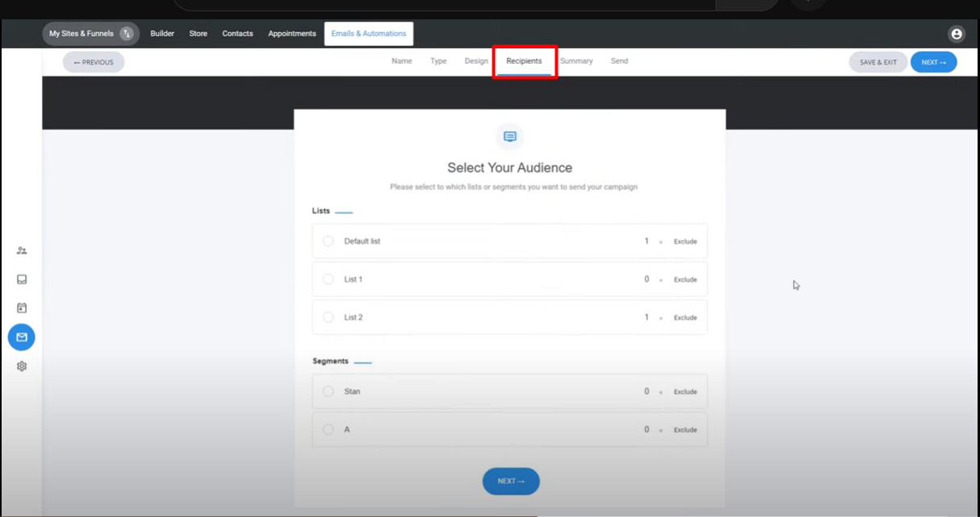Toggle Exclude for segment A
The width and height of the screenshot is (980, 517).
(684, 430)
